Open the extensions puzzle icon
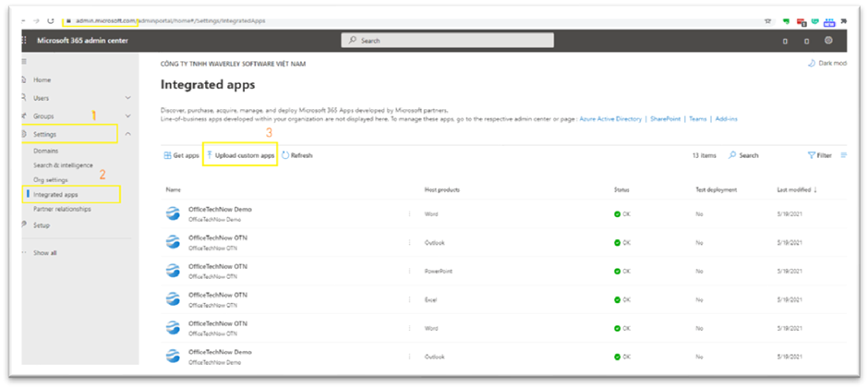The width and height of the screenshot is (868, 388). (843, 21)
